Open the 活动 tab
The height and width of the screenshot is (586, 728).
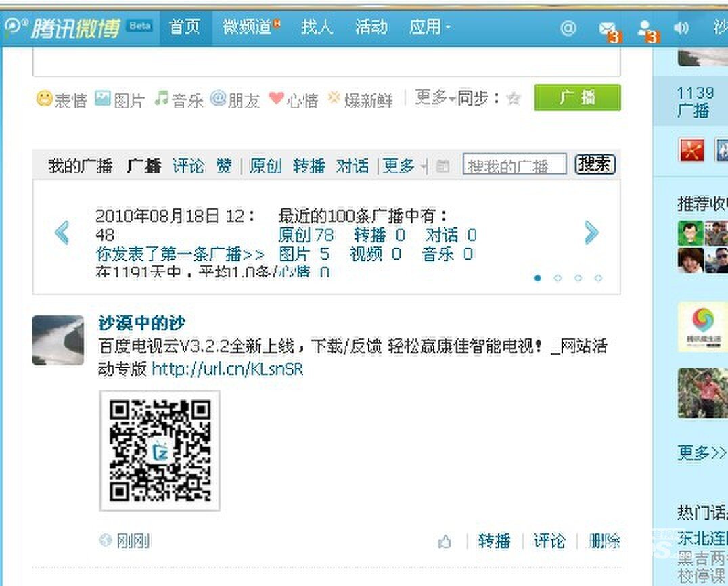click(371, 27)
